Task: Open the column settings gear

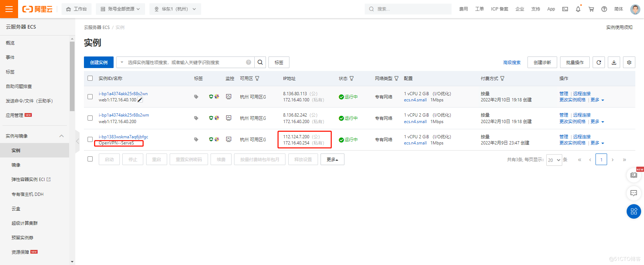Action: click(629, 62)
